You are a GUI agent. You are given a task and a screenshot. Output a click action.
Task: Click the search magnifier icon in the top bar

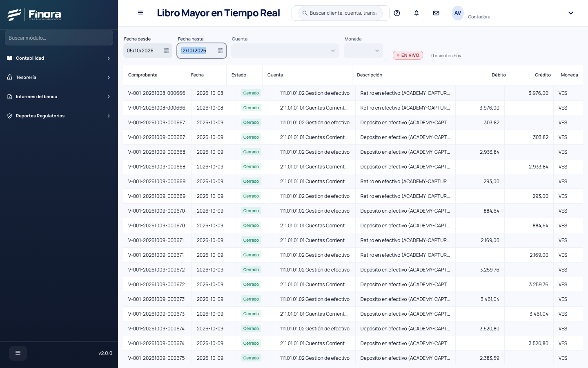pyautogui.click(x=305, y=13)
